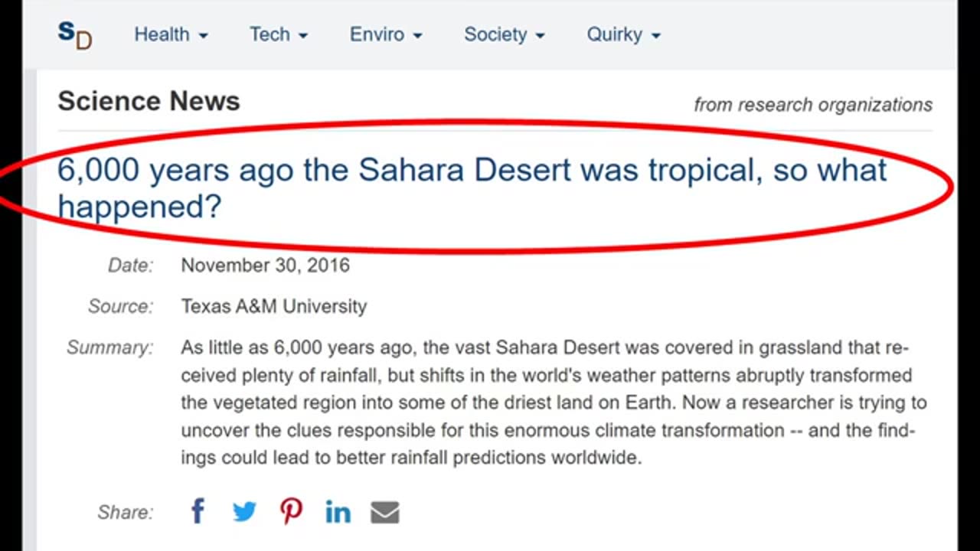The width and height of the screenshot is (980, 551).
Task: Click the Science News heading
Action: (x=149, y=101)
